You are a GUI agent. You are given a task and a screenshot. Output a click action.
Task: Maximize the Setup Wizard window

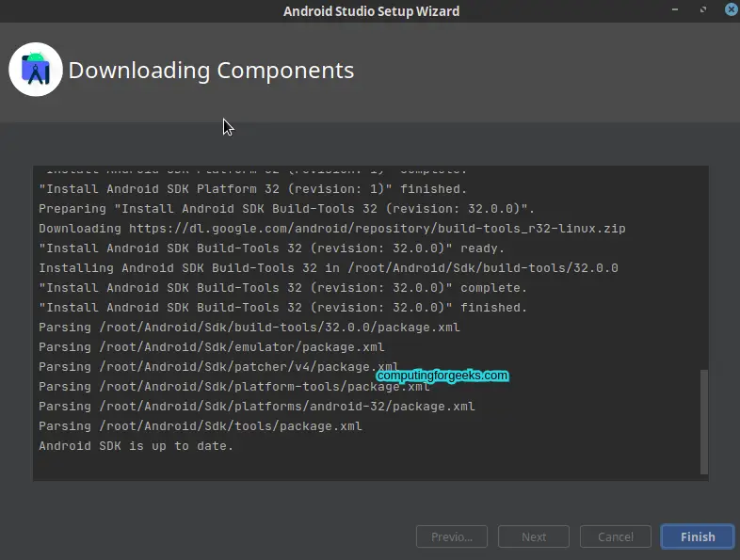(x=703, y=9)
